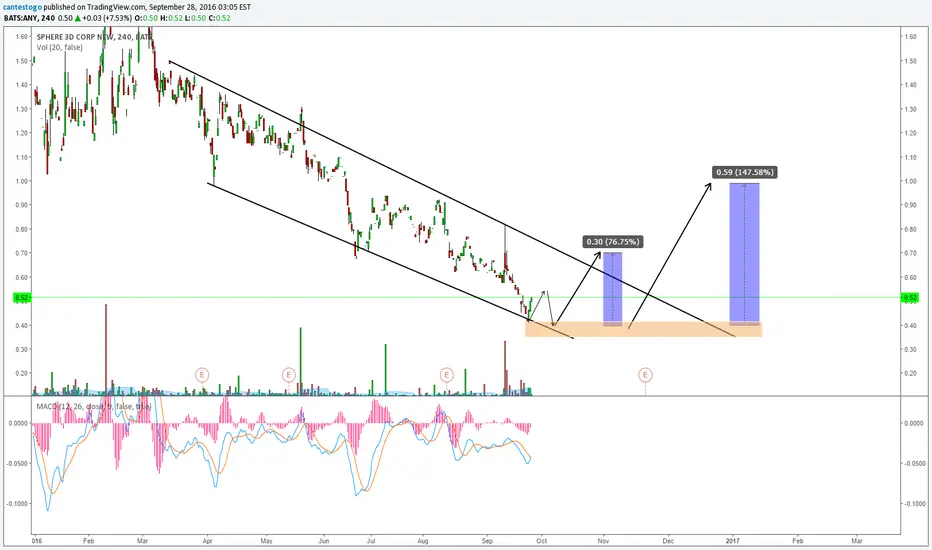Click the Oct label on time axis
Screen dimensions: 932x550
coord(541,541)
